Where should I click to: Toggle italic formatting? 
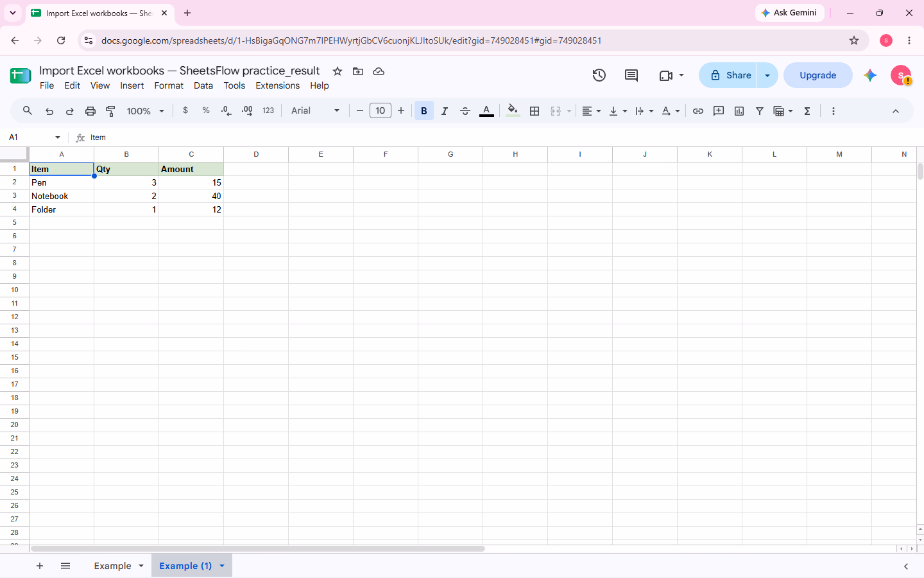pos(445,111)
